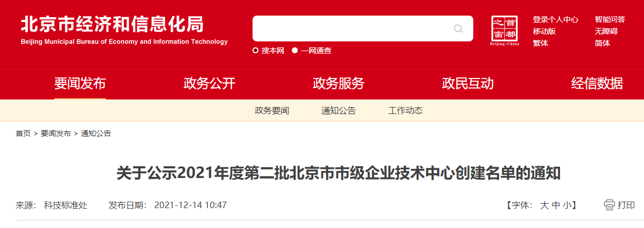Click the 登录个人中心 link
Screen dimensions: 644x228
[556, 20]
